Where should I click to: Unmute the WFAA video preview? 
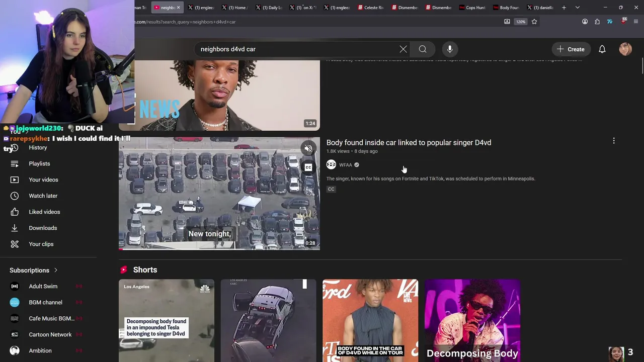(308, 148)
